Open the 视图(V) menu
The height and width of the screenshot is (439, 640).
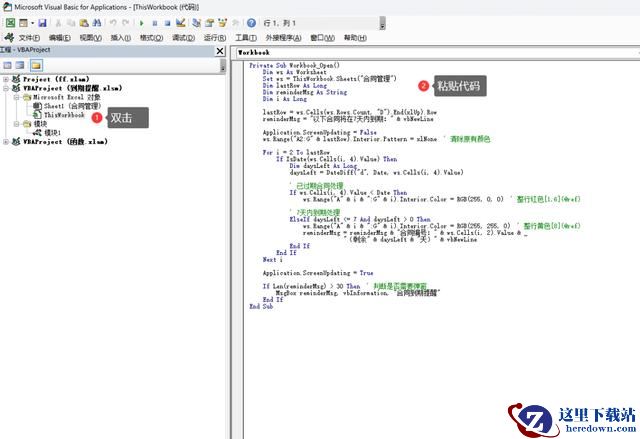[x=90, y=38]
